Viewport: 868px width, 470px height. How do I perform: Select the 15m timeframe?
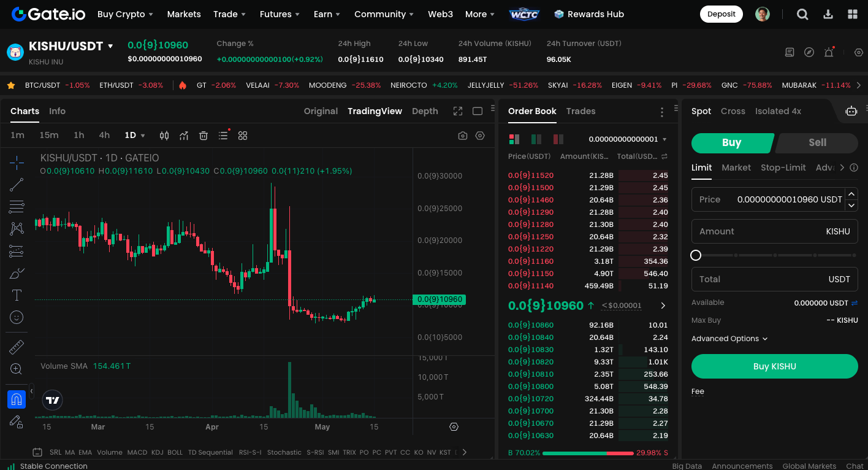[49, 136]
